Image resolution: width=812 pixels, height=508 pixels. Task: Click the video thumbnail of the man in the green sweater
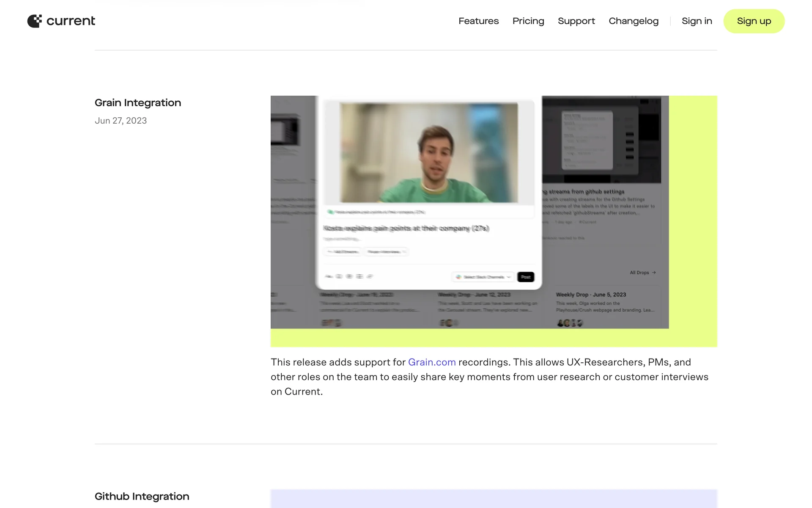point(428,153)
